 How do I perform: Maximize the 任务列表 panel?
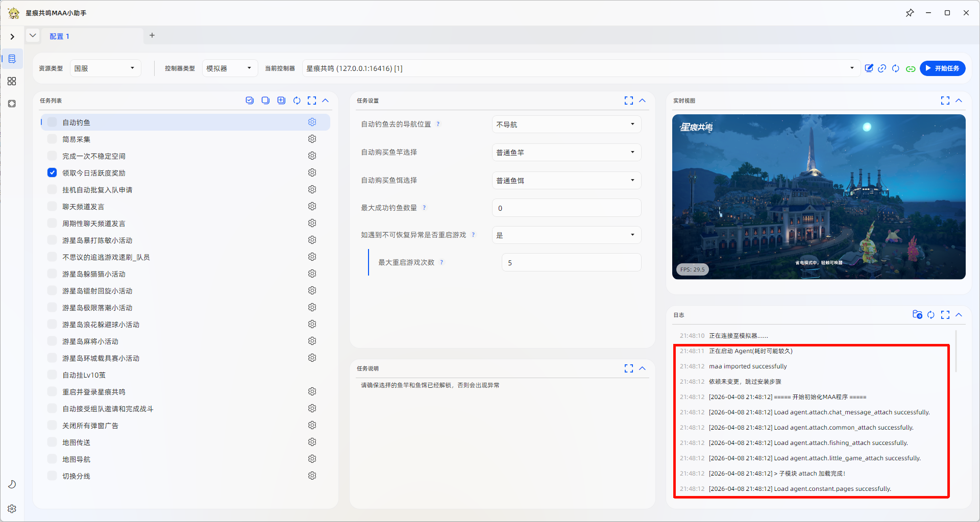[x=312, y=101]
